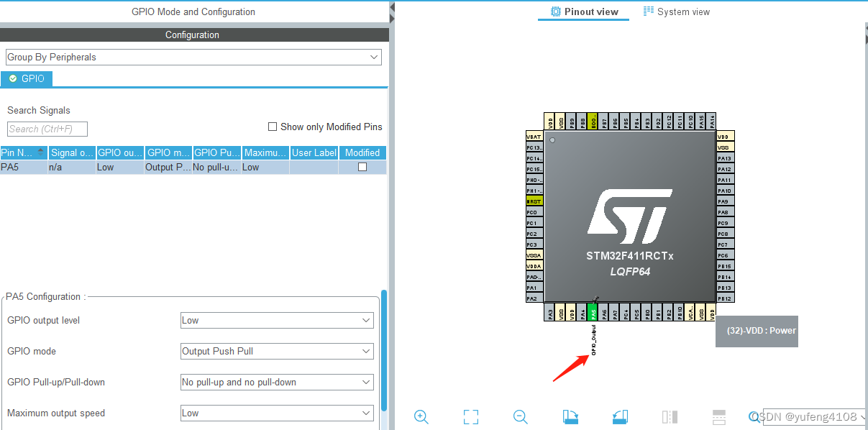Select the PB15 pin on the chip
The image size is (868, 430).
pos(726,266)
